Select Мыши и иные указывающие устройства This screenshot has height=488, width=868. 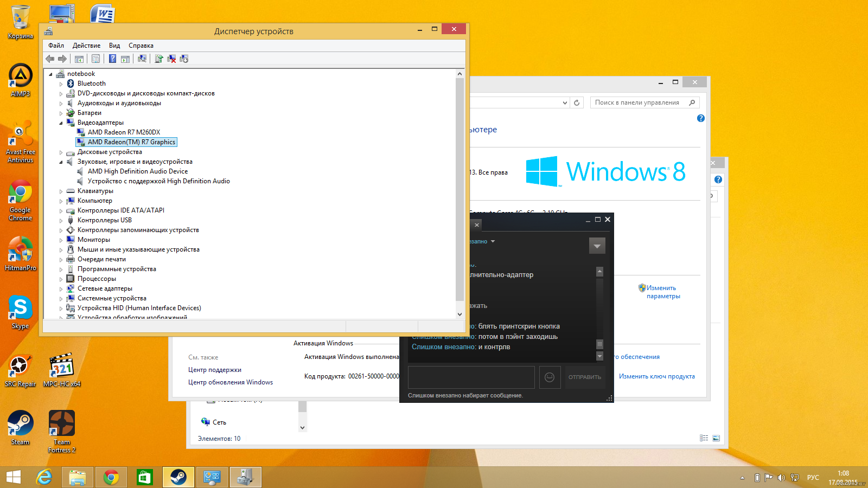coord(138,249)
